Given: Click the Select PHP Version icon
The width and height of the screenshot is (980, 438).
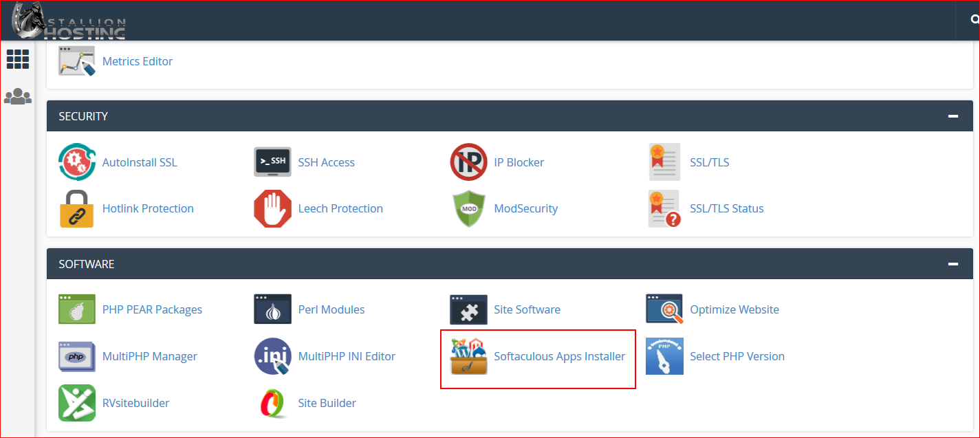Looking at the screenshot, I should click(x=664, y=356).
